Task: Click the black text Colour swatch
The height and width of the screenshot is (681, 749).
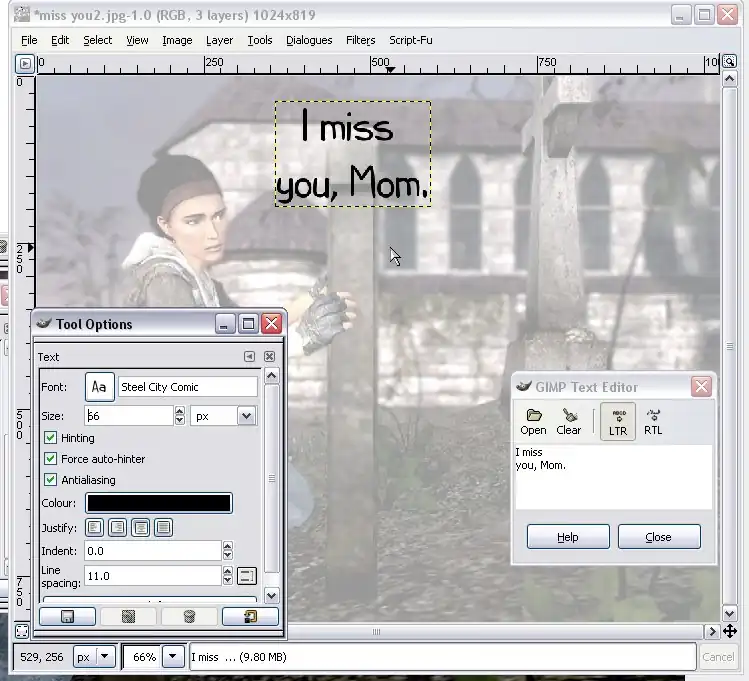Action: click(159, 503)
